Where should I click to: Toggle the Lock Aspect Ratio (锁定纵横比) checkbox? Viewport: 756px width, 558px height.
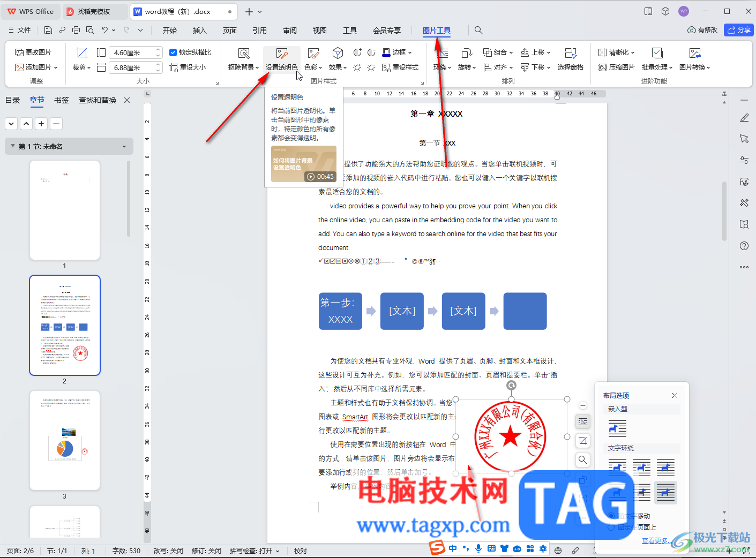coord(173,52)
